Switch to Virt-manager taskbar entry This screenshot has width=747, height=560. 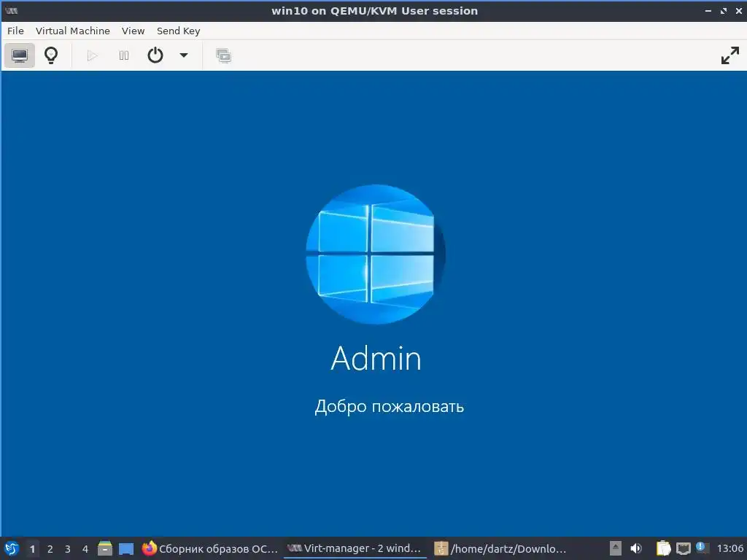pyautogui.click(x=355, y=548)
